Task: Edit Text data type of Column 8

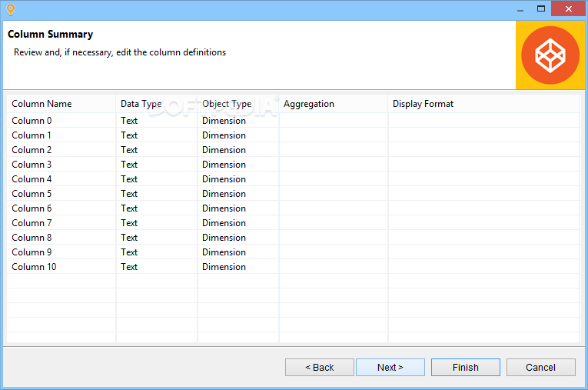Action: tap(157, 238)
